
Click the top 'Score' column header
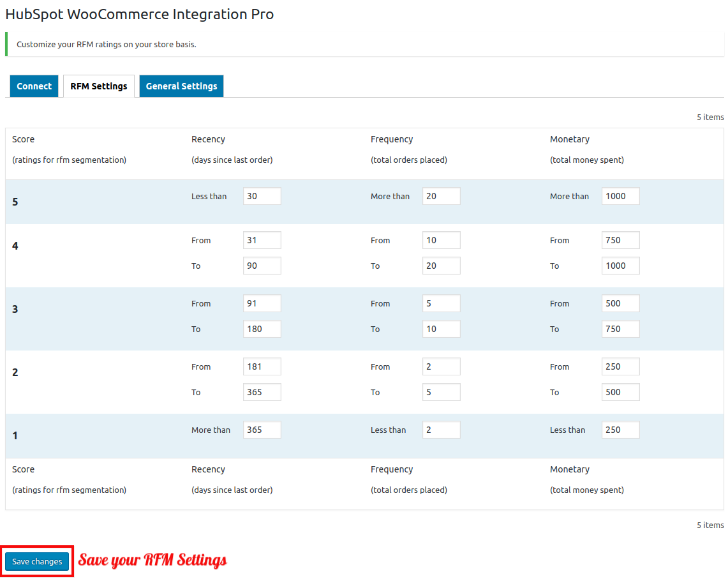pyautogui.click(x=23, y=139)
